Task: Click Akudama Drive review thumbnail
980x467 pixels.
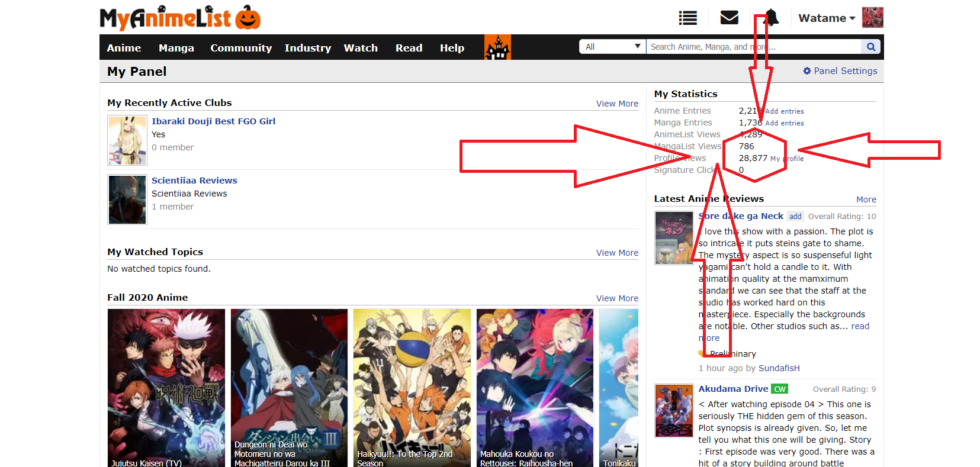Action: click(674, 411)
